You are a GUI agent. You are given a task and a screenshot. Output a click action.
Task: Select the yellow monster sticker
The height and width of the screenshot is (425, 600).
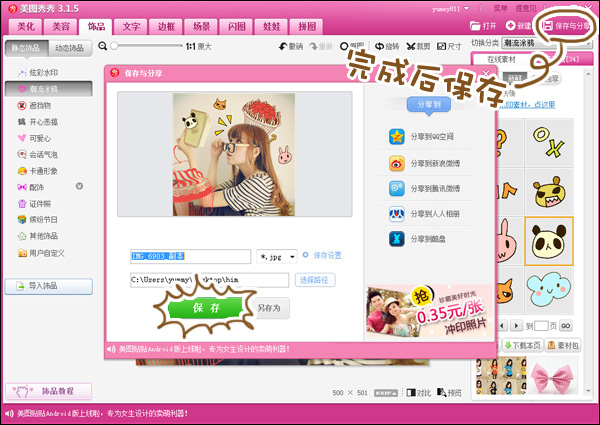point(549,192)
